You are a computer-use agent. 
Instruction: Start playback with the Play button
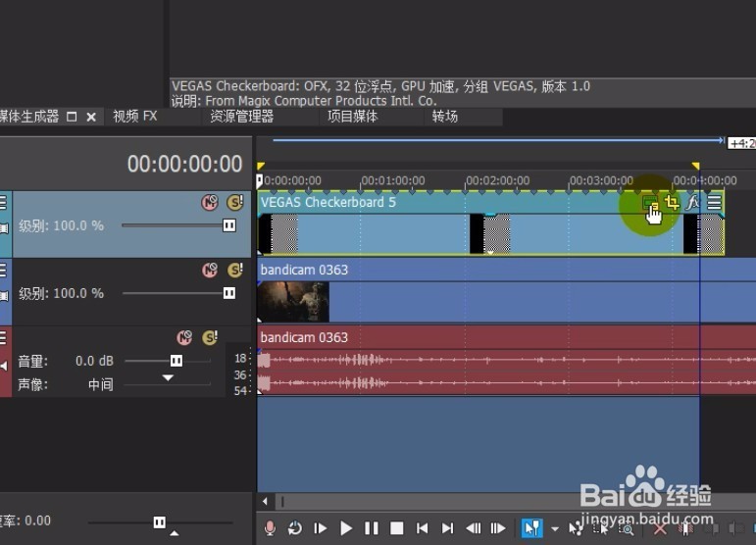(346, 528)
